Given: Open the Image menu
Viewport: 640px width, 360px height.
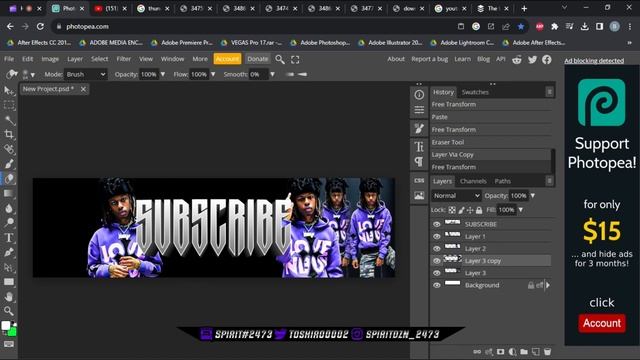Looking at the screenshot, I should (50, 59).
